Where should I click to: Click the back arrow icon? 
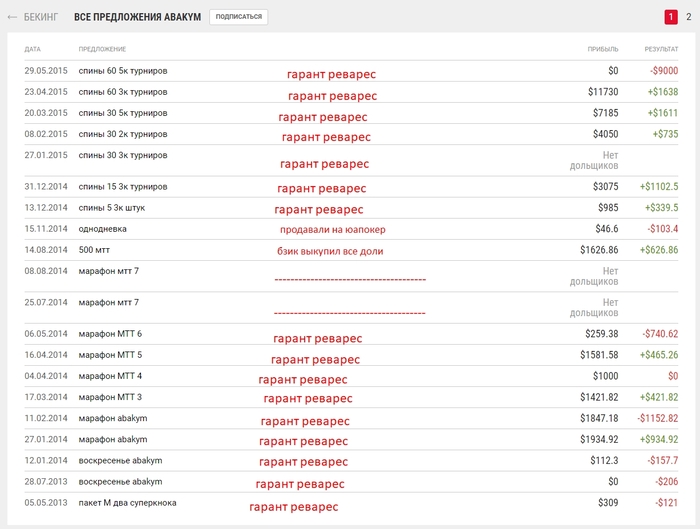pyautogui.click(x=12, y=17)
